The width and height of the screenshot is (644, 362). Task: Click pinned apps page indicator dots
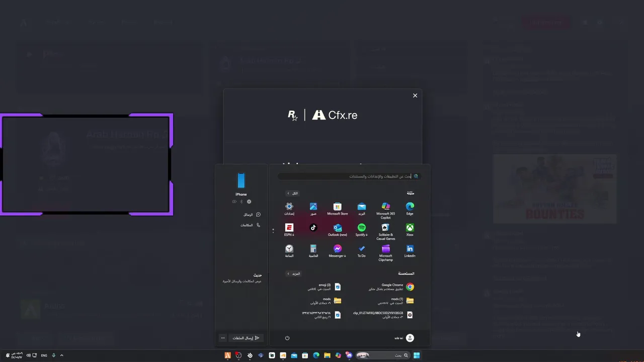(273, 230)
